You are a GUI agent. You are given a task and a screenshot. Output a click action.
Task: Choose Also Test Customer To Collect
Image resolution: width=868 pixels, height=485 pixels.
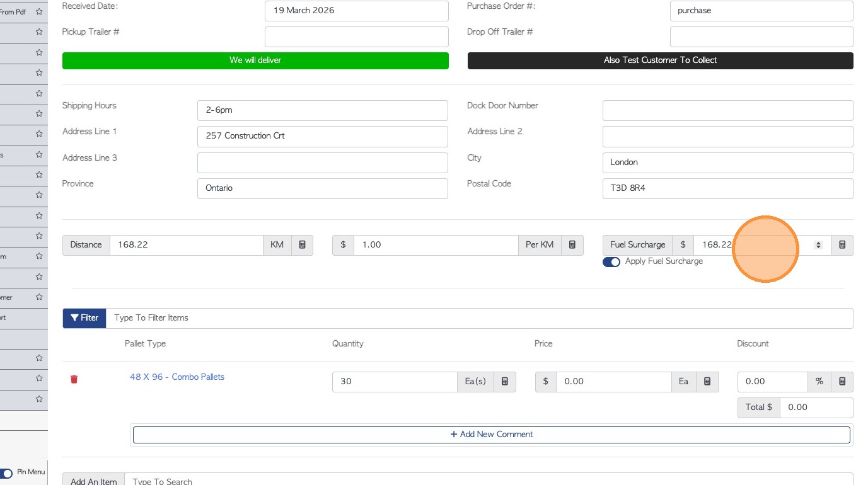[x=660, y=60]
